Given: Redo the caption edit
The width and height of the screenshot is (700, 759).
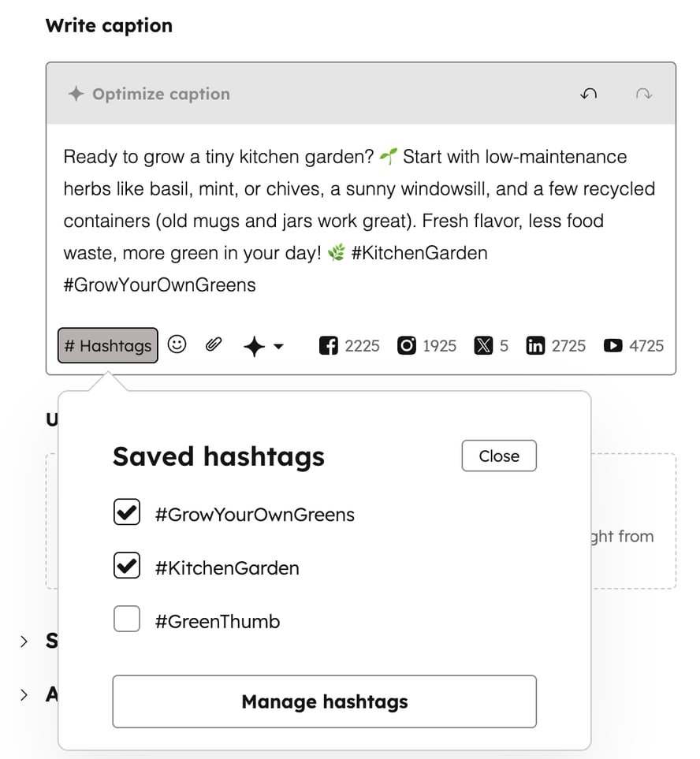Looking at the screenshot, I should click(x=644, y=94).
